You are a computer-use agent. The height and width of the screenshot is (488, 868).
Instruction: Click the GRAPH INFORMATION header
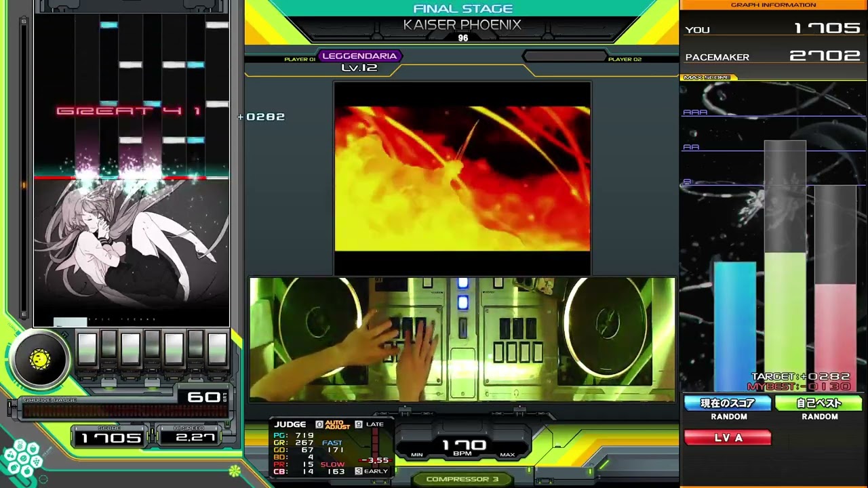tap(774, 5)
